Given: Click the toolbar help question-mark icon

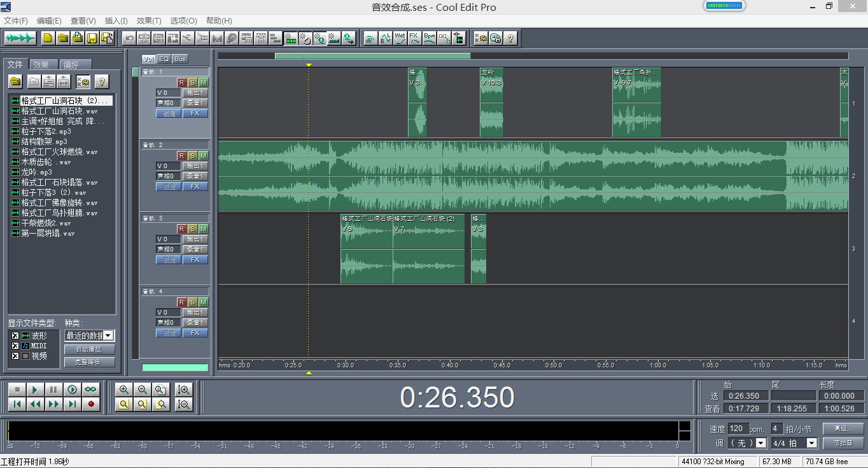Looking at the screenshot, I should tap(510, 38).
